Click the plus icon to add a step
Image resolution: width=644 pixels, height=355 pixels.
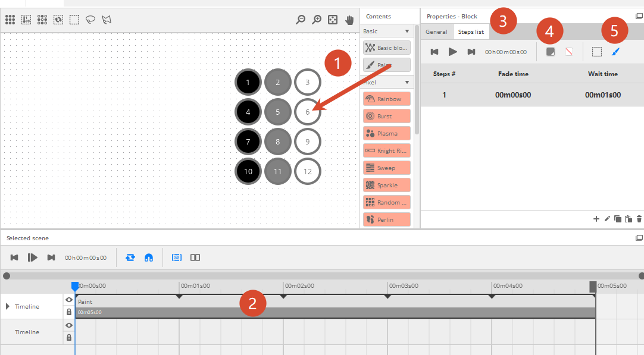pos(596,219)
